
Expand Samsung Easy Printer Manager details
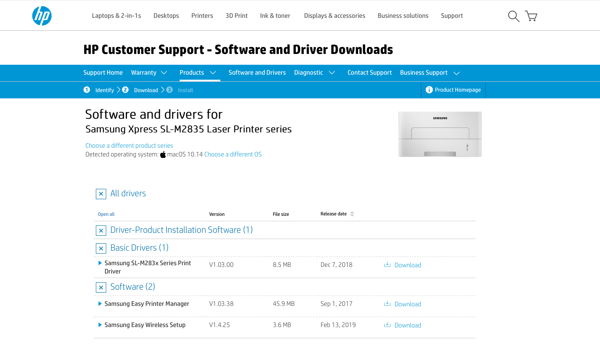tap(100, 304)
